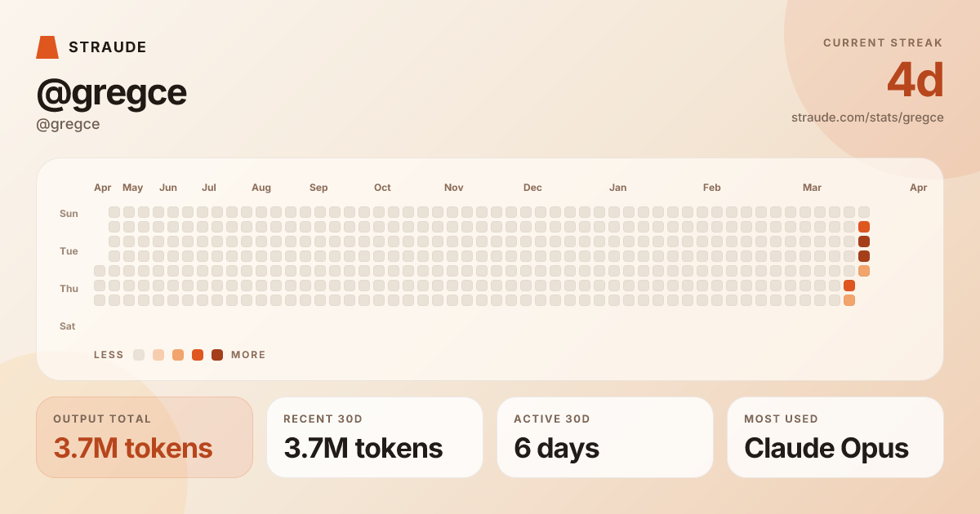The height and width of the screenshot is (514, 980).
Task: Open the Output Total 3.7M tokens card
Action: point(145,437)
